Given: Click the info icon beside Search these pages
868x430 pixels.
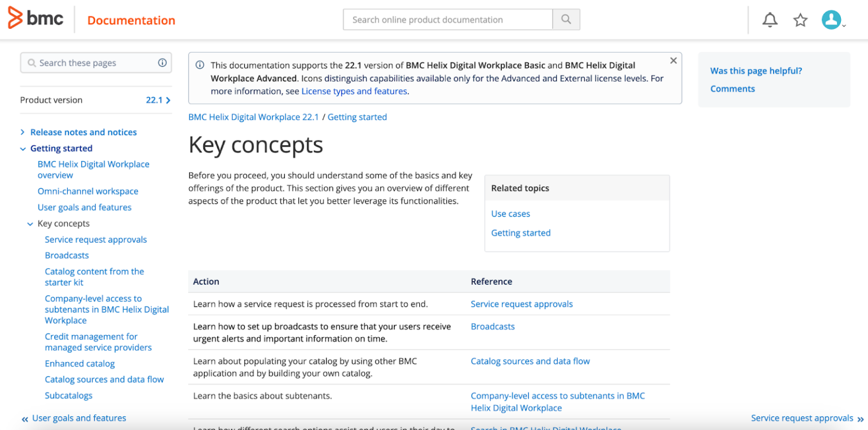Looking at the screenshot, I should [162, 63].
